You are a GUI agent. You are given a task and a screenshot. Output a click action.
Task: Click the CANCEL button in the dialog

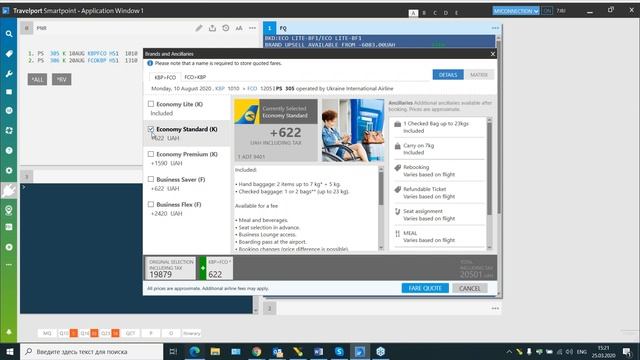click(469, 288)
